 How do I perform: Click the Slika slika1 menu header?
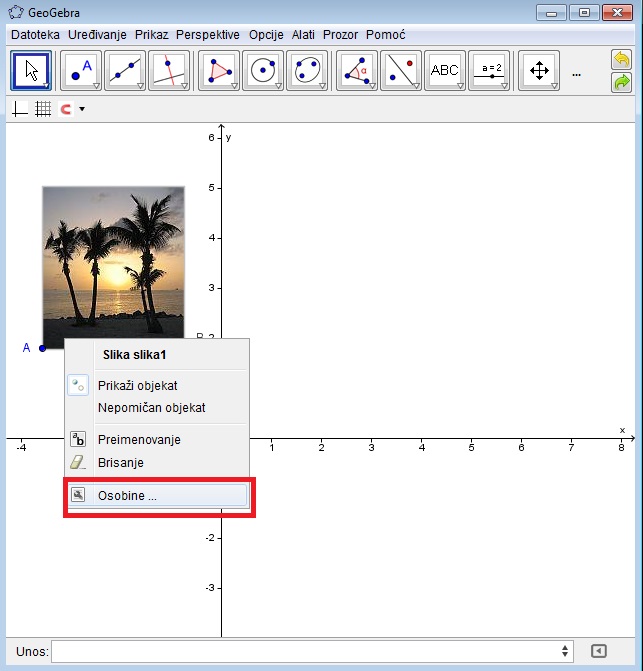(x=134, y=355)
